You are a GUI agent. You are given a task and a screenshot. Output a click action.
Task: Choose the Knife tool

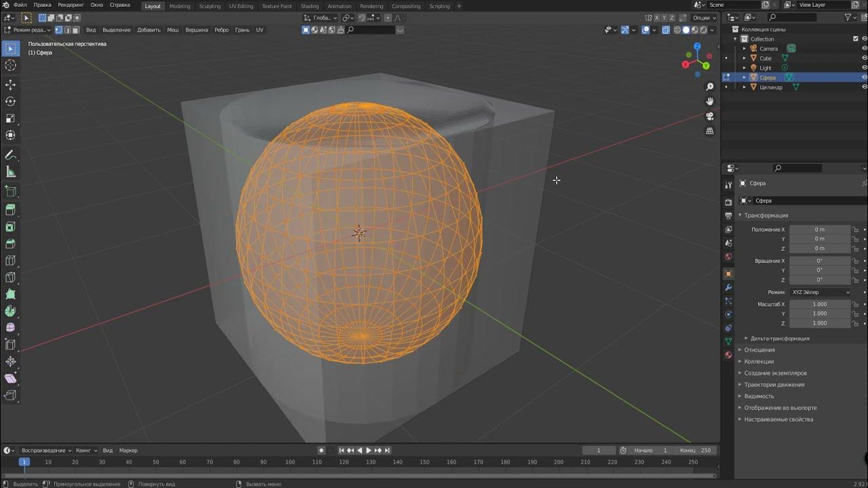tap(11, 278)
